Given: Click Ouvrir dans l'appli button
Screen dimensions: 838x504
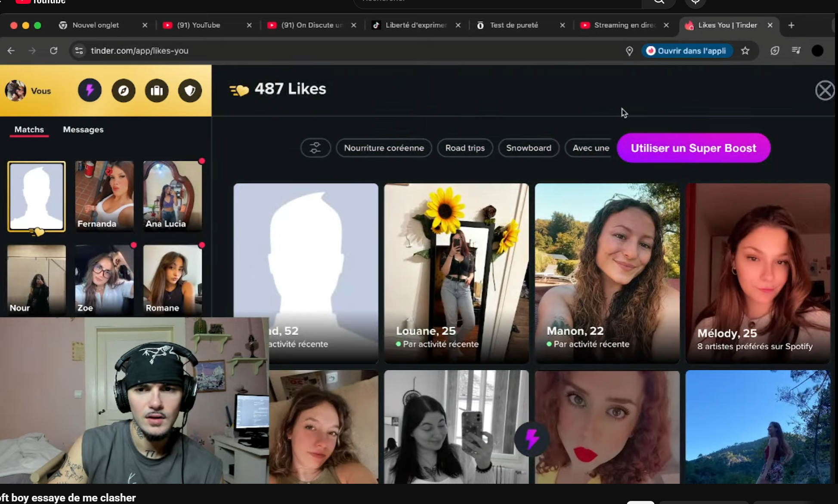Looking at the screenshot, I should pos(687,51).
